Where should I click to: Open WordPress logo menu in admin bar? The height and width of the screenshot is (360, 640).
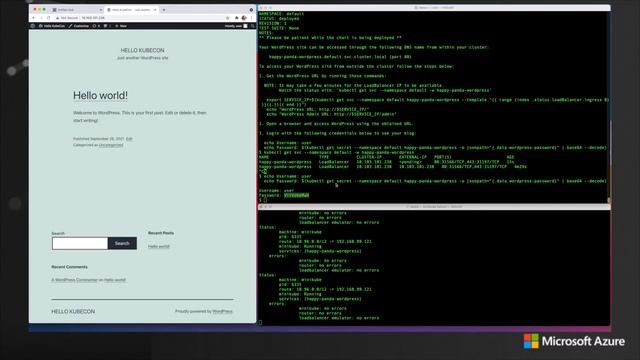pos(33,26)
